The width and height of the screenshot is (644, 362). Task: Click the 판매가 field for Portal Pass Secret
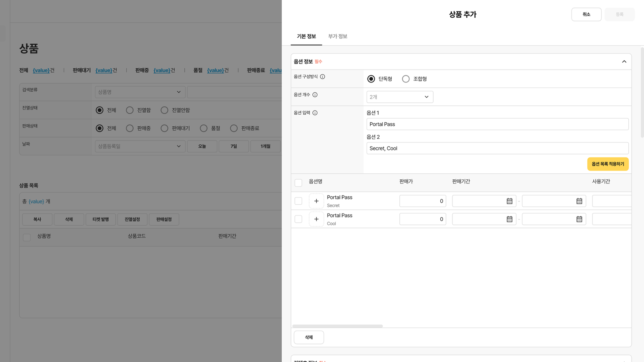pos(423,201)
